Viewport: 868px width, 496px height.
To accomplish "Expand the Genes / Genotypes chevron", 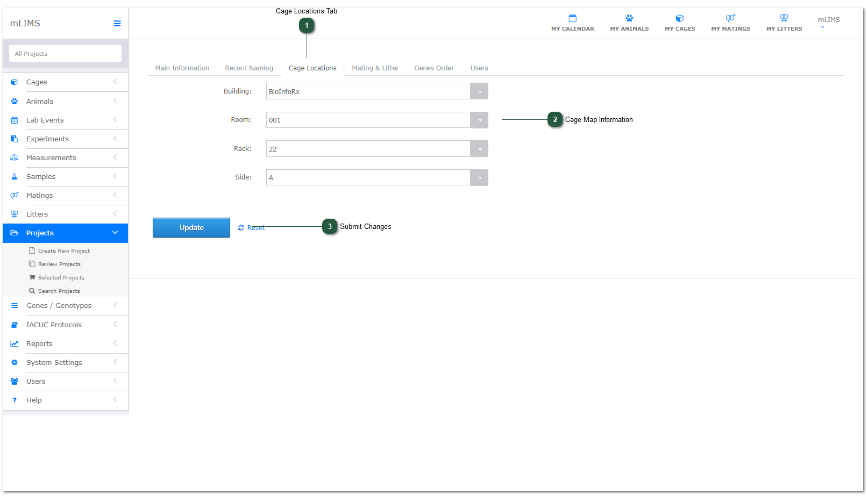I will 115,305.
